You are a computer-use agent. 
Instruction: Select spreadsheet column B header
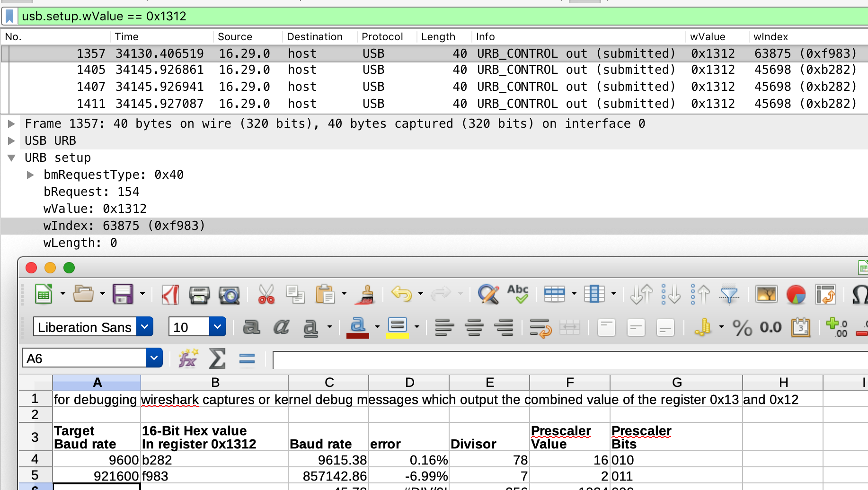coord(215,382)
